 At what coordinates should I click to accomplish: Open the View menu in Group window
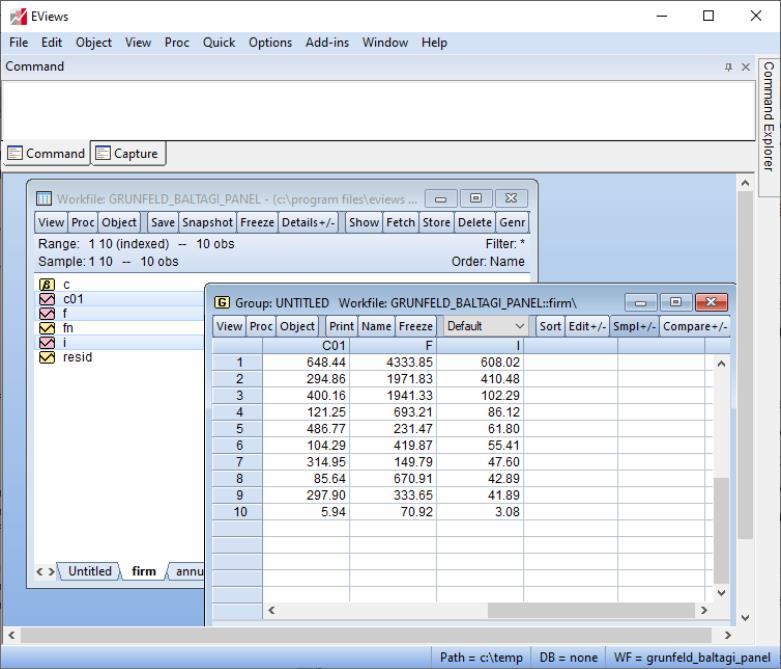click(229, 326)
